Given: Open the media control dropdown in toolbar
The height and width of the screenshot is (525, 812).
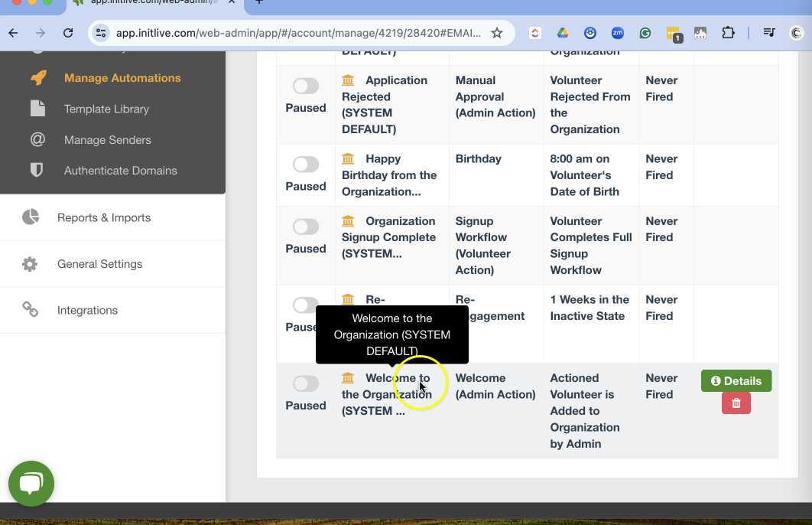Looking at the screenshot, I should (x=769, y=33).
